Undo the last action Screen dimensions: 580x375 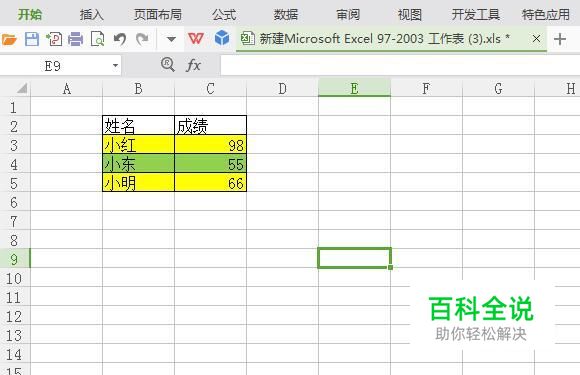point(120,39)
